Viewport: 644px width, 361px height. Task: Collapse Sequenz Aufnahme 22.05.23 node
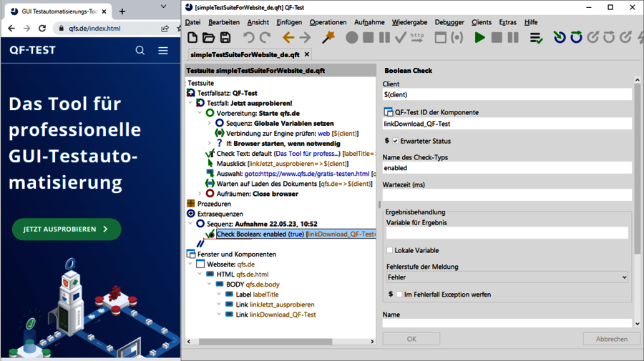click(190, 224)
